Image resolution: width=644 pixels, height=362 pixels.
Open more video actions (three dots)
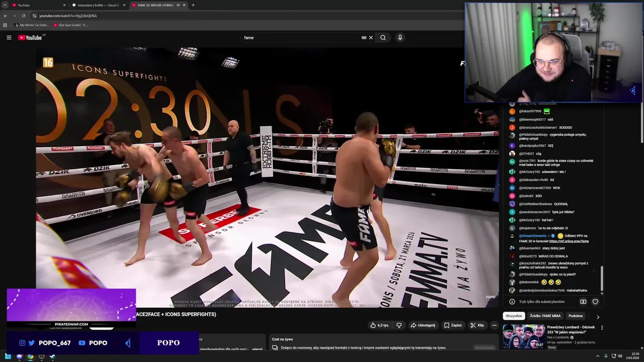tap(494, 325)
